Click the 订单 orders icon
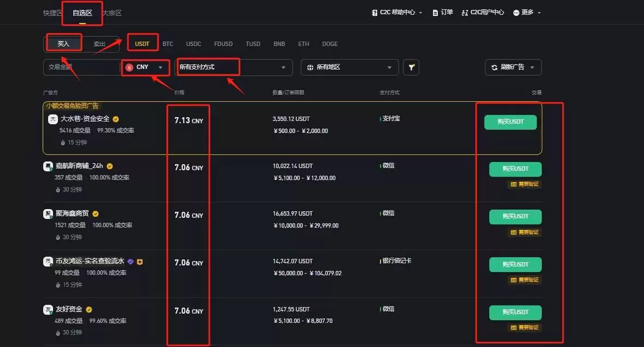This screenshot has height=347, width=644. (x=435, y=12)
